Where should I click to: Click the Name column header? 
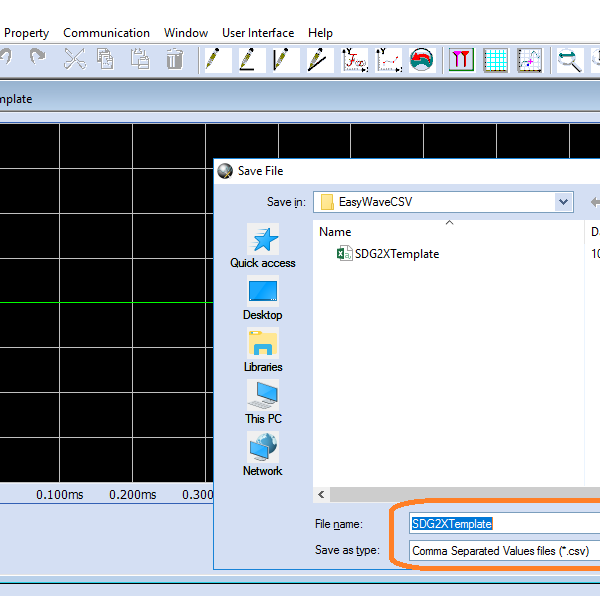(335, 232)
